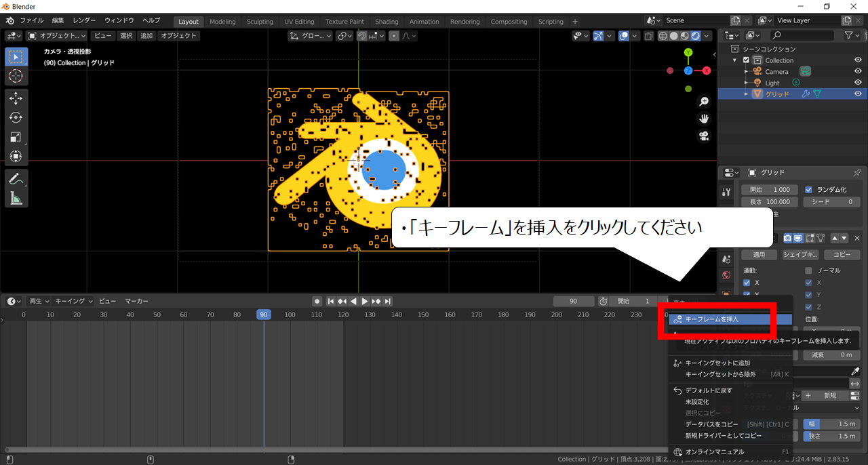Click the viewport zoom magnifier icon
The height and width of the screenshot is (465, 868).
(x=704, y=102)
